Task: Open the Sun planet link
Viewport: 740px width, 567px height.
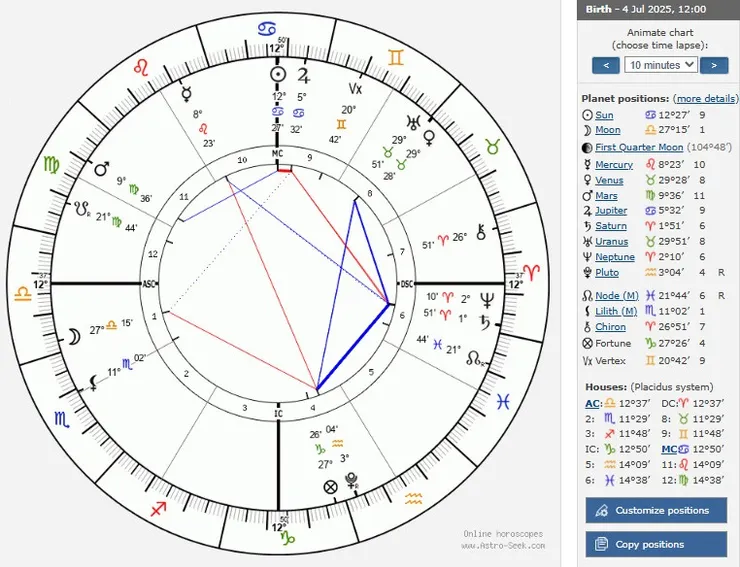Action: (x=604, y=115)
